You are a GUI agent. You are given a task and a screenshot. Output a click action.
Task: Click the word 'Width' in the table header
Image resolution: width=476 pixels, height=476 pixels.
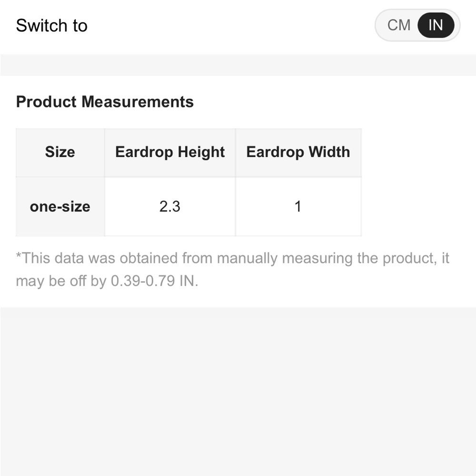tap(329, 152)
